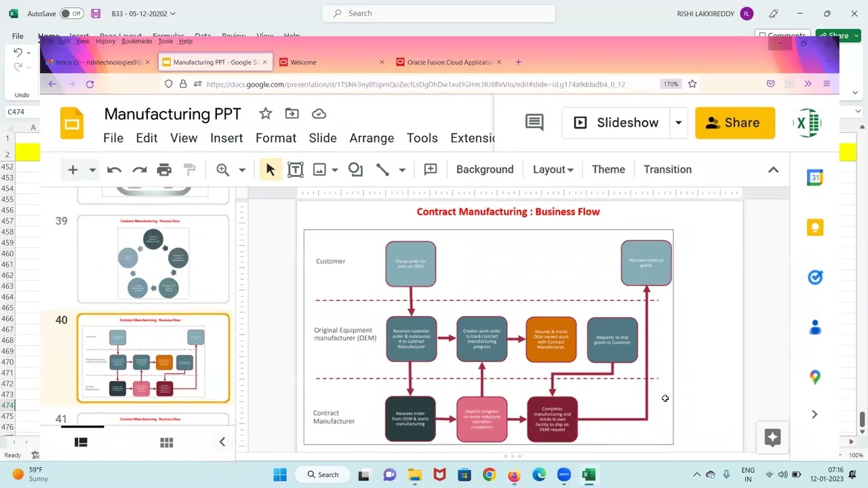Click the Add comment icon
The height and width of the screenshot is (488, 868).
click(x=430, y=169)
